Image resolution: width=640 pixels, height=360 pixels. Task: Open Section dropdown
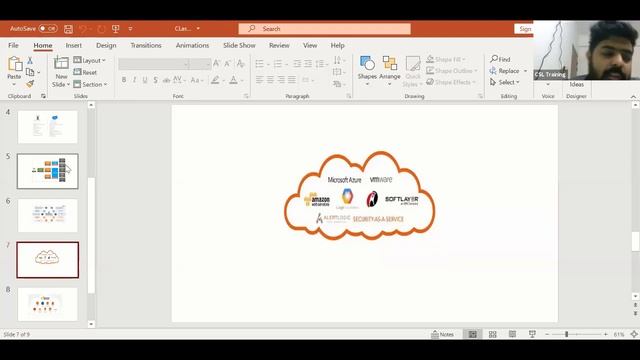pyautogui.click(x=90, y=84)
